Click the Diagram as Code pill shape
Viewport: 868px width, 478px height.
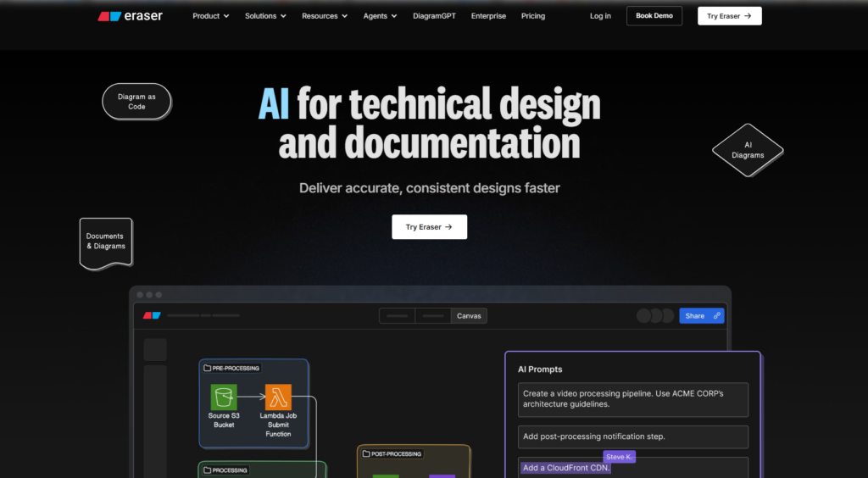click(x=136, y=101)
